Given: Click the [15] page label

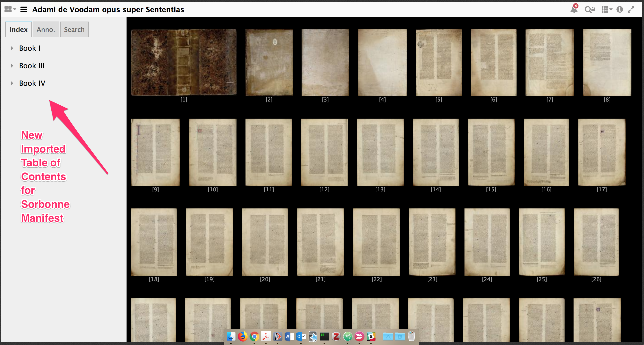Looking at the screenshot, I should point(491,189).
